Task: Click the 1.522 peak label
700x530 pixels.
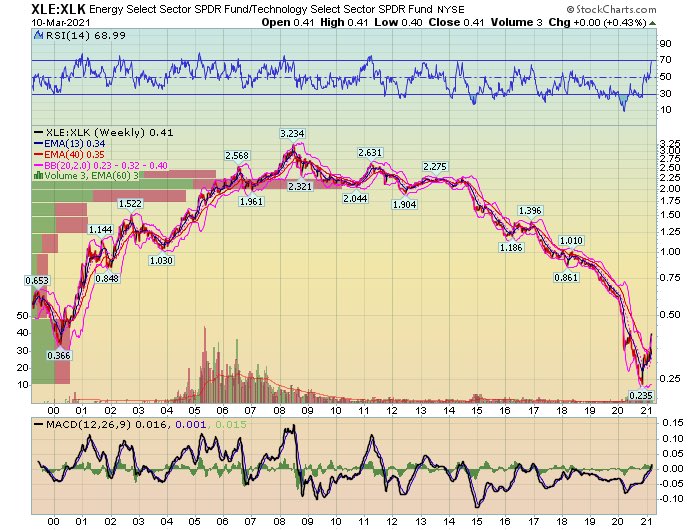Action: pyautogui.click(x=130, y=204)
